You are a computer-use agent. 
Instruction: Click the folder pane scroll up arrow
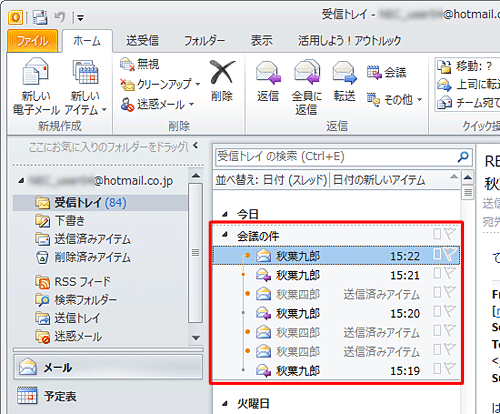[196, 176]
